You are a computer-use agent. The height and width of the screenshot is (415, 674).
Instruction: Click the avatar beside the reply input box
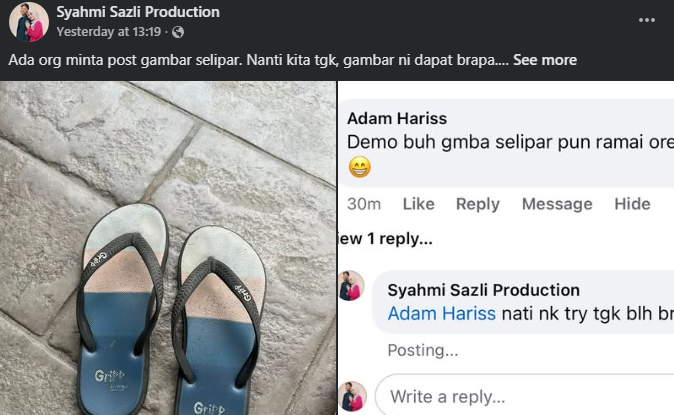352,396
